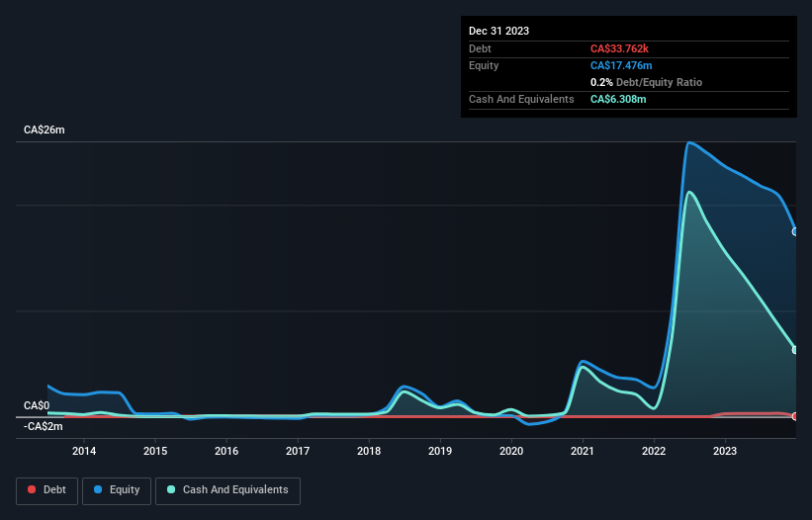
Task: Select the Equity end-point marker on chart
Action: 795,231
